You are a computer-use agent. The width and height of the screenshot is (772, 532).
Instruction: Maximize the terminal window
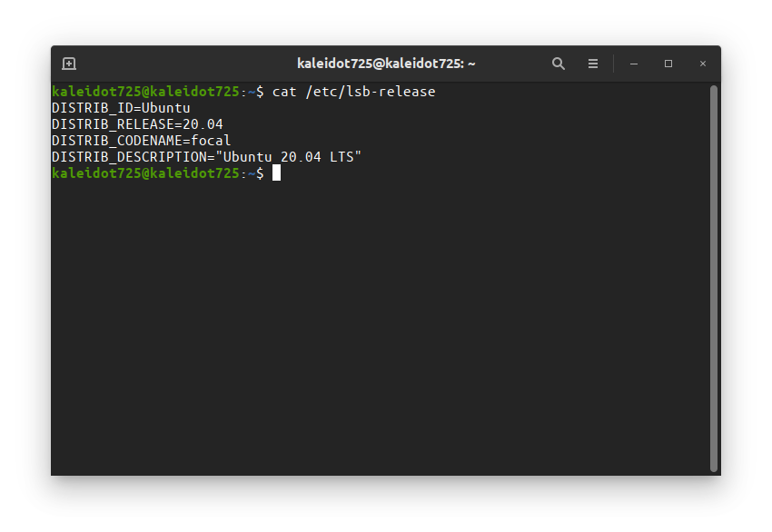pyautogui.click(x=668, y=64)
